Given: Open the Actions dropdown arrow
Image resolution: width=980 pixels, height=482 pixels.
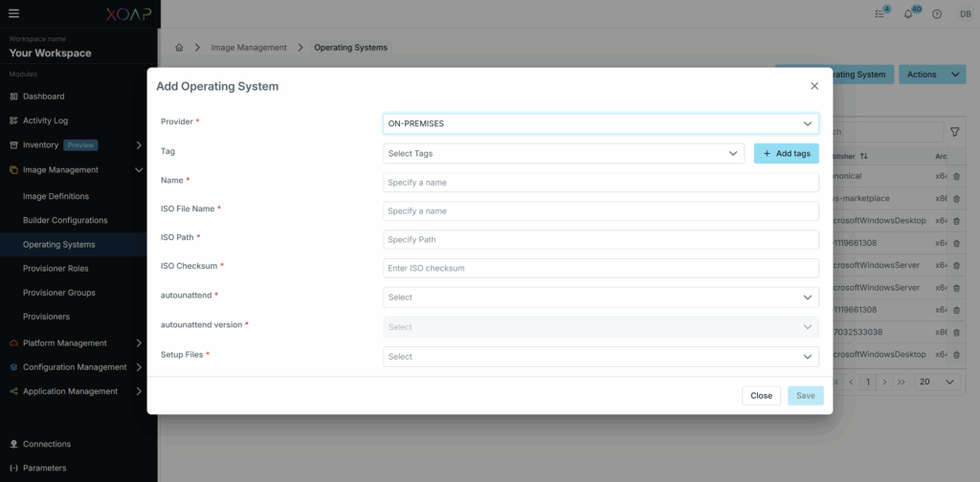Looking at the screenshot, I should (x=955, y=75).
